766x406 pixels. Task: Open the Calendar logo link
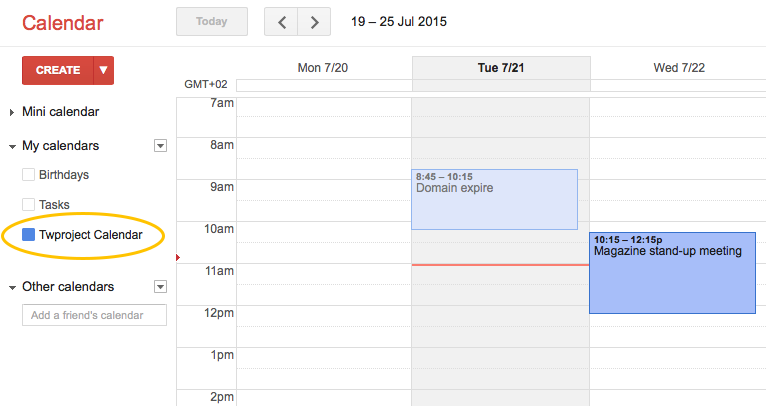pyautogui.click(x=63, y=23)
